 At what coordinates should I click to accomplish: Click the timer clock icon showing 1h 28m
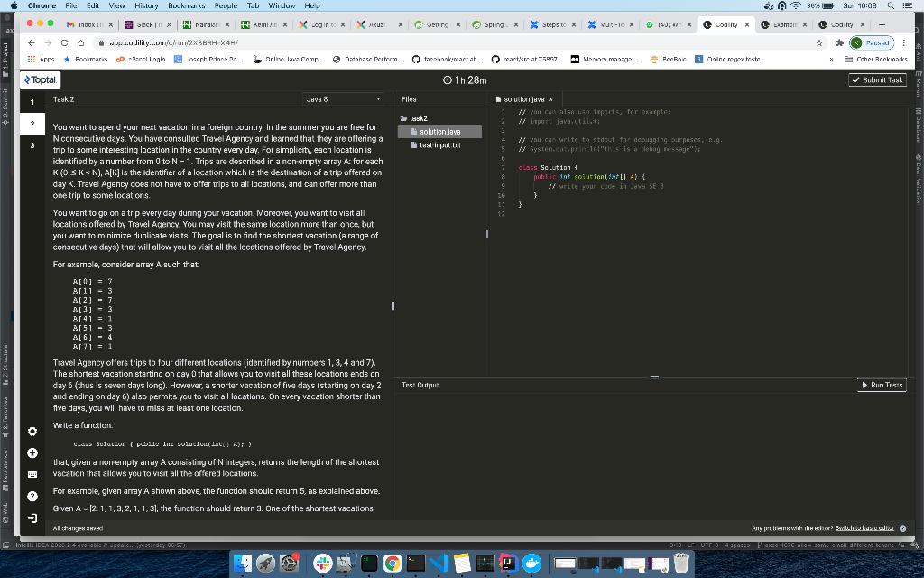(448, 79)
